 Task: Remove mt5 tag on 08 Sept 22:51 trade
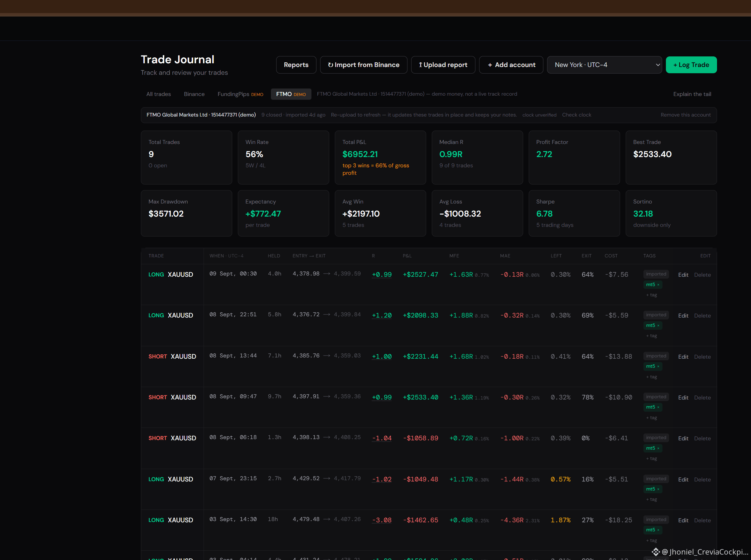[658, 325]
